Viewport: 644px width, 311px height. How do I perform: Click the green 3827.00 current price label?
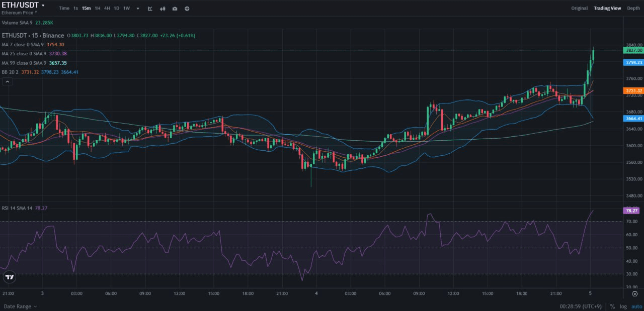(633, 50)
